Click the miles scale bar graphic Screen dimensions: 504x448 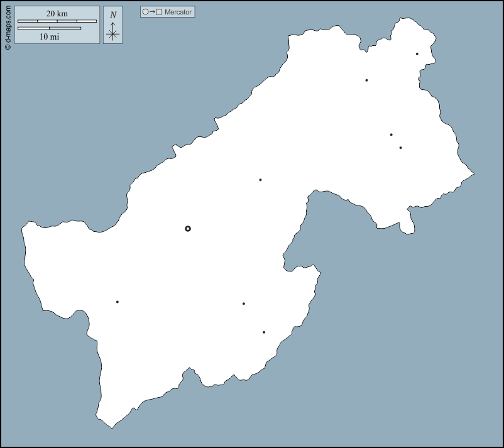click(49, 28)
